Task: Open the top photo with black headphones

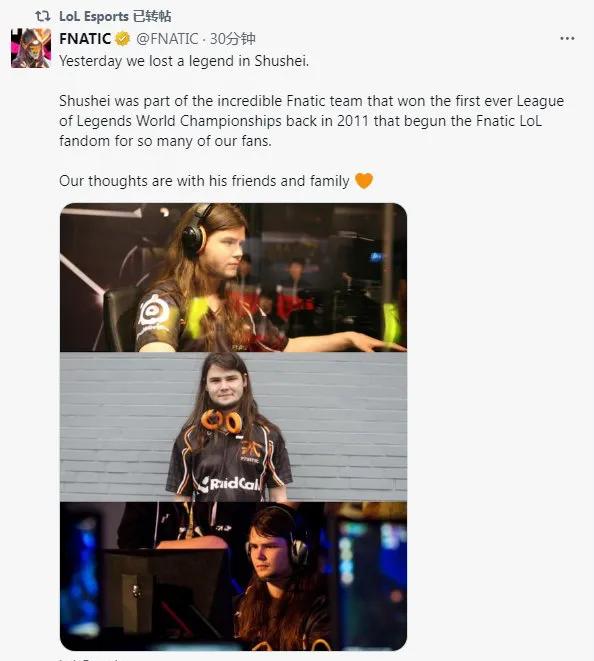Action: coord(233,277)
